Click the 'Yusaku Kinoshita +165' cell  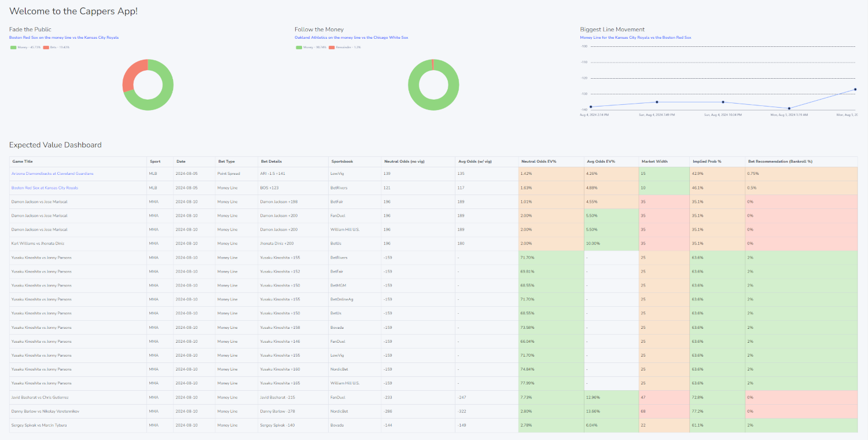[x=293, y=383]
